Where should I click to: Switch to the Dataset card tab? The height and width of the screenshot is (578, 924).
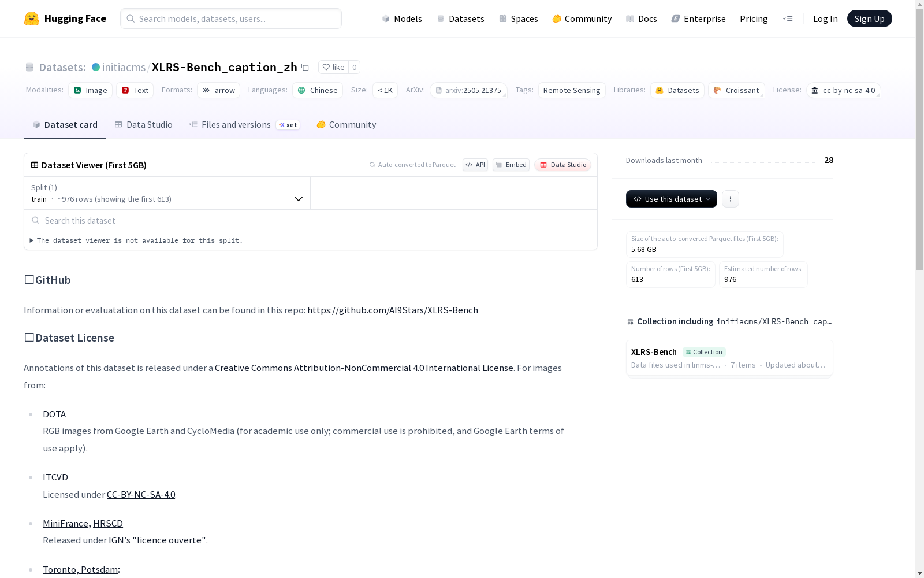(x=65, y=125)
